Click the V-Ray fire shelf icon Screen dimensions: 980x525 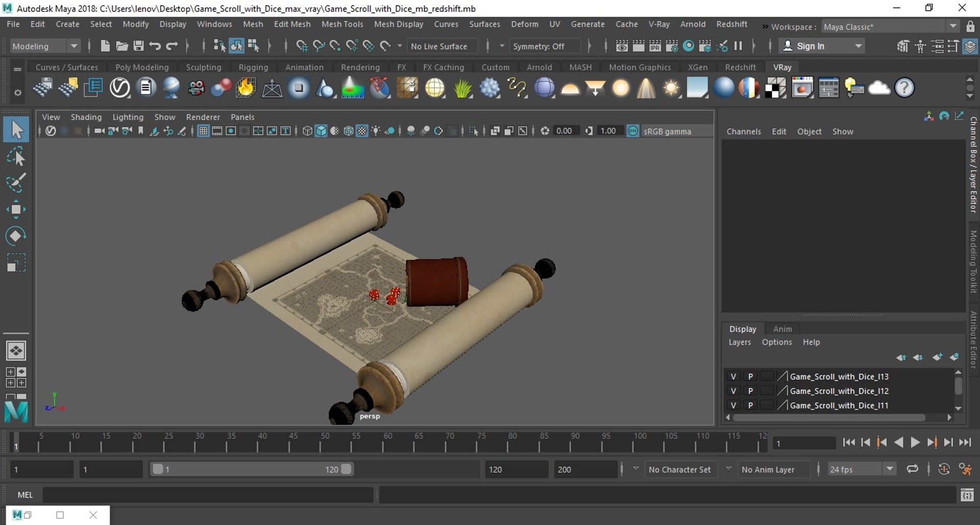tap(246, 88)
